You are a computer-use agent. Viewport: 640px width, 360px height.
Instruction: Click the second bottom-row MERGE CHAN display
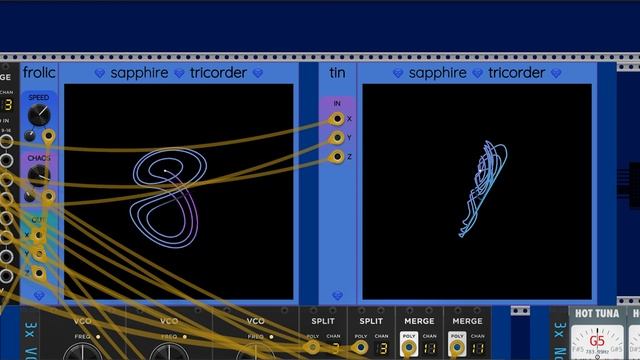(478, 348)
